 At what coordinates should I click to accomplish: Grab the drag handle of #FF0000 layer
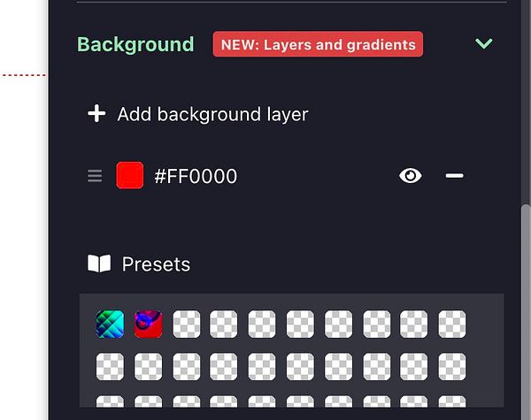click(x=95, y=176)
